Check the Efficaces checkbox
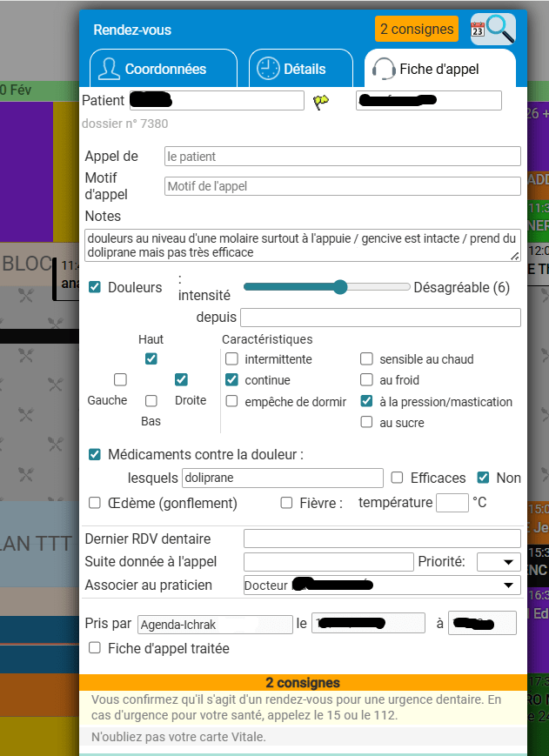Image resolution: width=549 pixels, height=756 pixels. (x=397, y=478)
